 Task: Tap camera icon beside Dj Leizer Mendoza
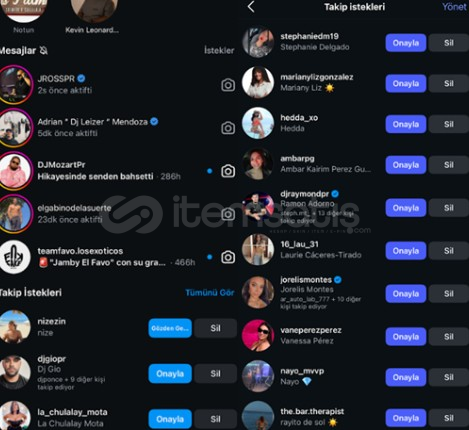pyautogui.click(x=228, y=128)
